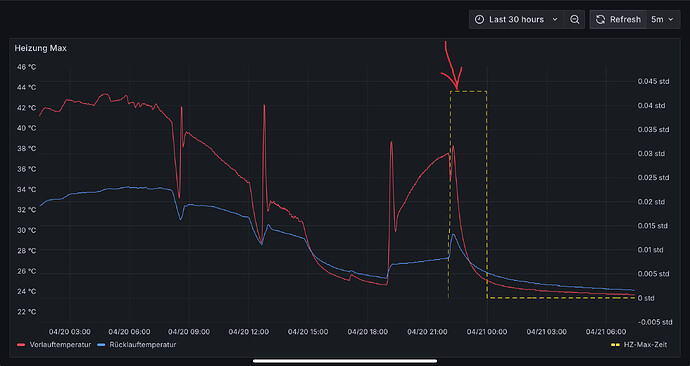The width and height of the screenshot is (690, 366).
Task: Click the bottom home indicator bar
Action: point(345,361)
